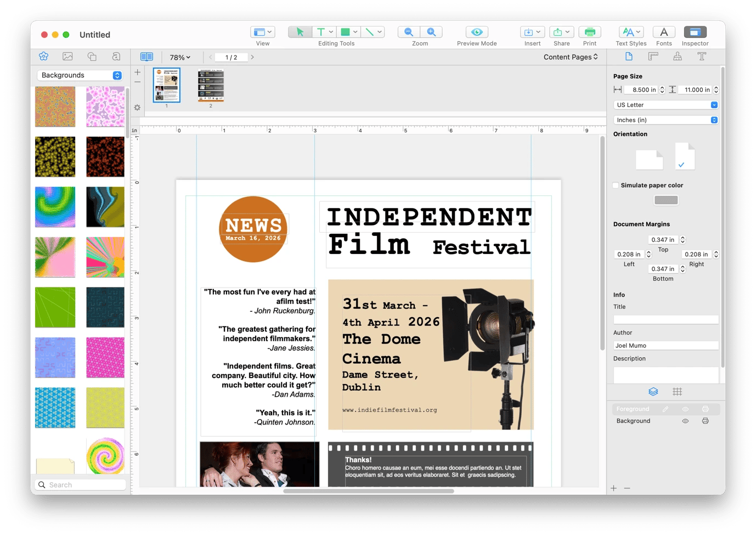Open the custom images source tab
Screen dimensions: 756x535
[116, 56]
